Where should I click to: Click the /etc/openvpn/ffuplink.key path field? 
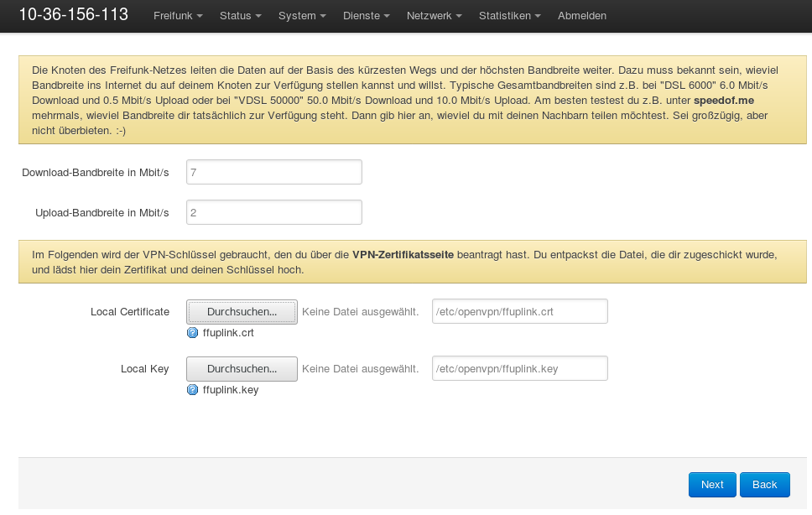point(519,369)
